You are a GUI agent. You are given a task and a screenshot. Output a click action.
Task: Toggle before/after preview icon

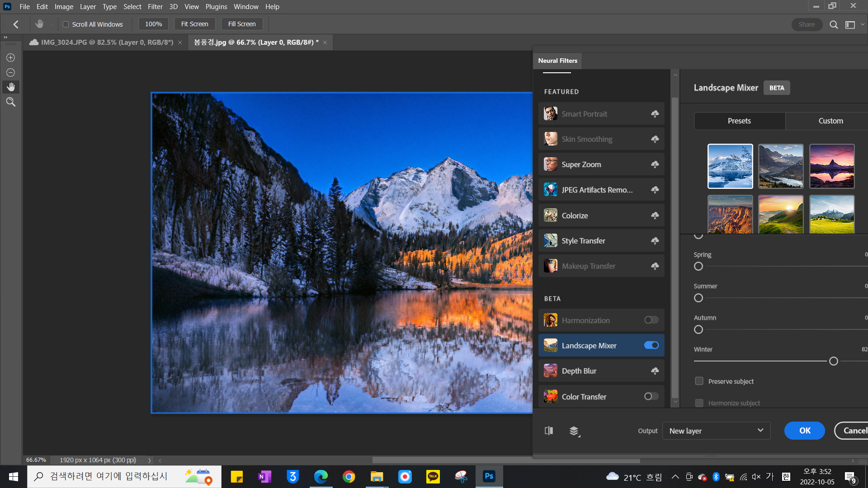coord(549,431)
